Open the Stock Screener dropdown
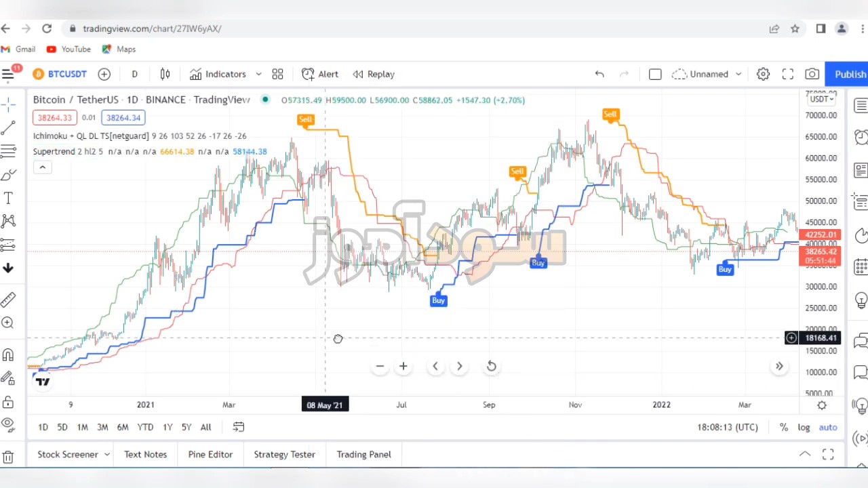Viewport: 868px width, 488px height. point(74,454)
